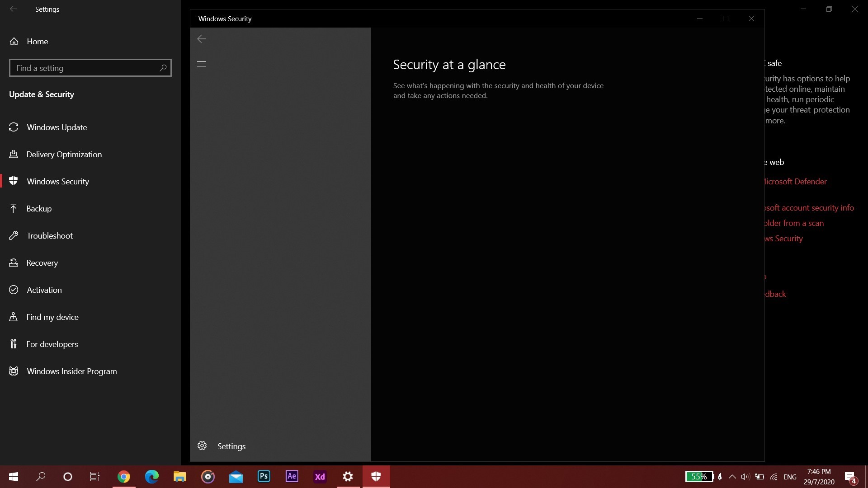Switch to Settings app in taskbar
Screen dimensions: 868x488
tap(348, 477)
